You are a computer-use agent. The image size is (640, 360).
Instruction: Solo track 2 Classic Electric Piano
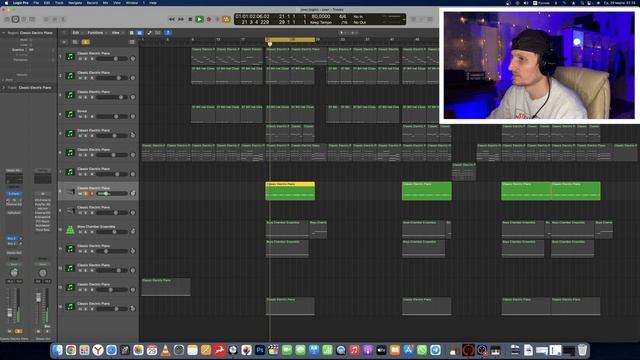[x=86, y=78]
